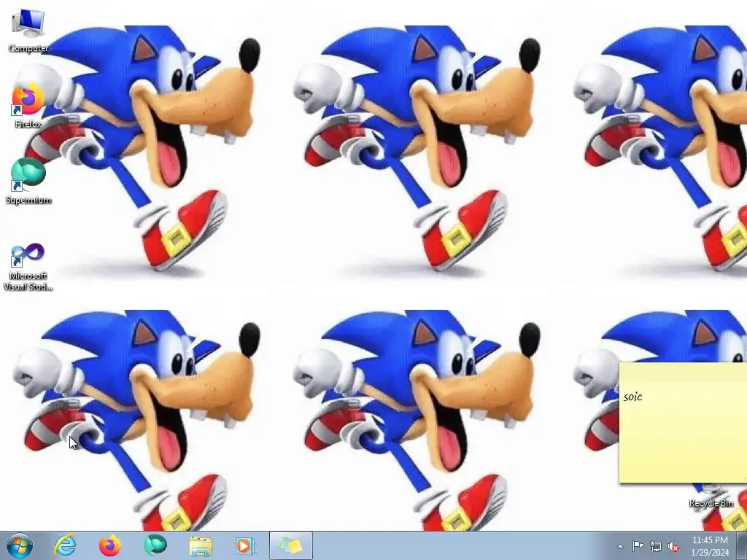Screen dimensions: 747x560
Task: Click the Show desktop button
Action: click(x=742, y=545)
